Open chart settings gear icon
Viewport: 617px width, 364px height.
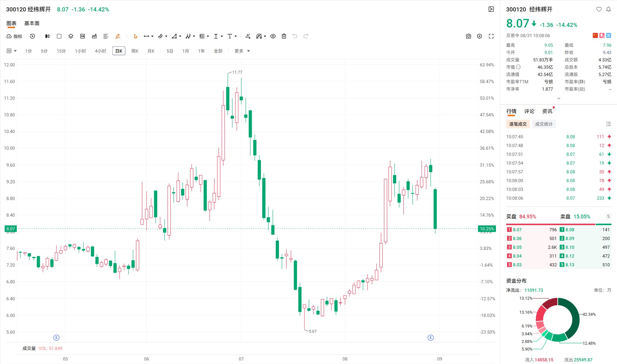pos(480,36)
